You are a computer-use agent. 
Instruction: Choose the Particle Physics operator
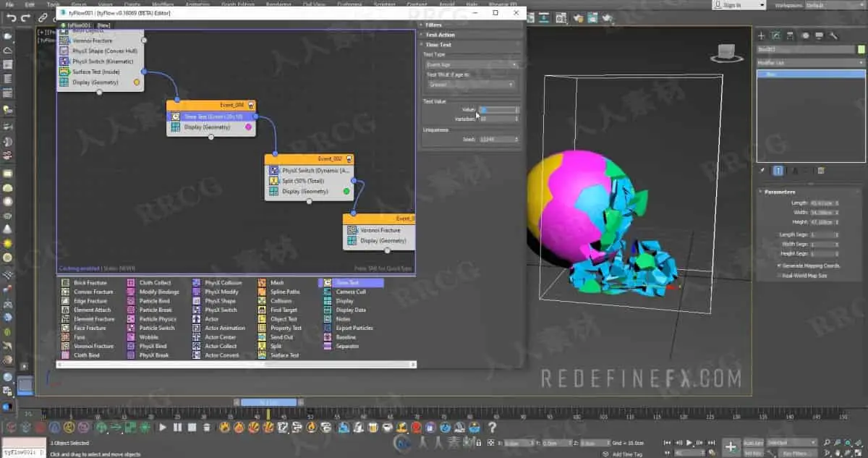coord(153,319)
